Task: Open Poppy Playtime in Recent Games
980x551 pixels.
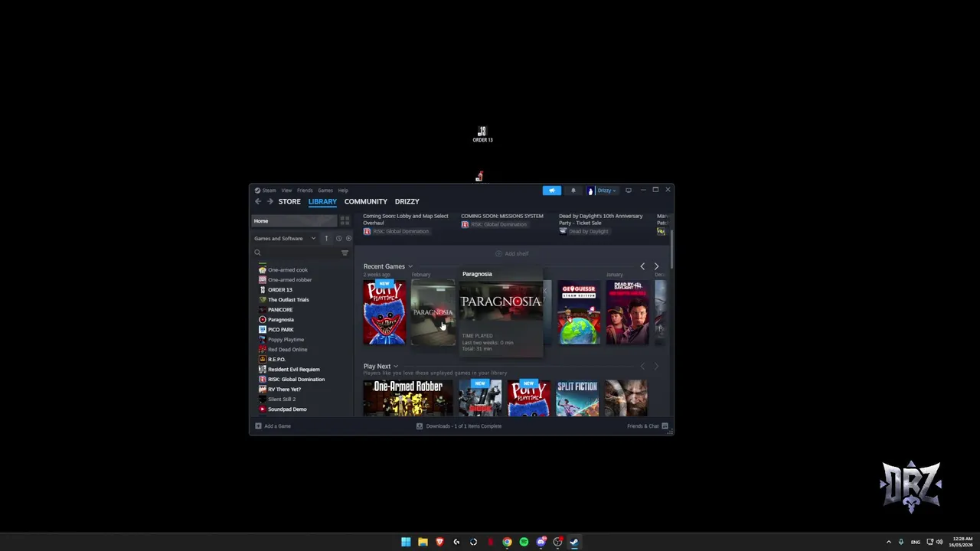Action: [x=384, y=312]
